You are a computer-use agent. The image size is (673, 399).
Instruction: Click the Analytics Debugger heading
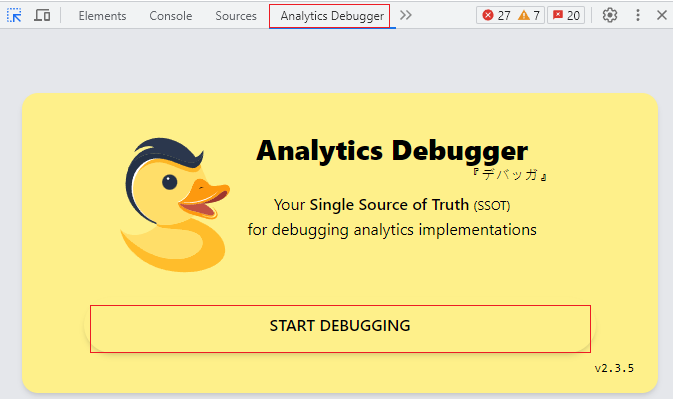point(392,151)
